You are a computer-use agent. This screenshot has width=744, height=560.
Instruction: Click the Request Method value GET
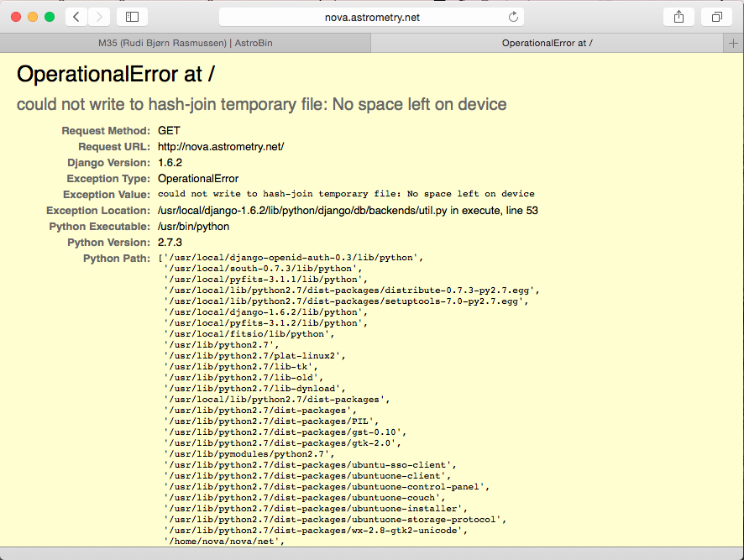tap(169, 130)
